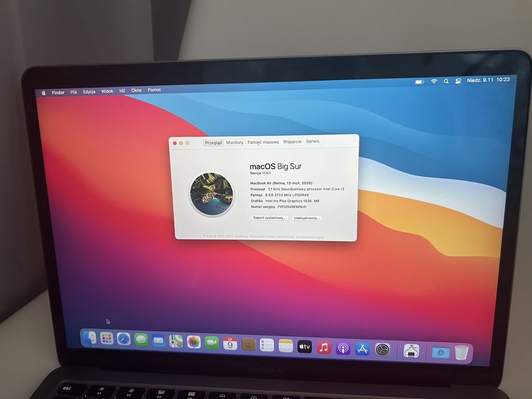Open Finder from the Dock
Viewport: 532px width, 399px height.
(x=89, y=337)
